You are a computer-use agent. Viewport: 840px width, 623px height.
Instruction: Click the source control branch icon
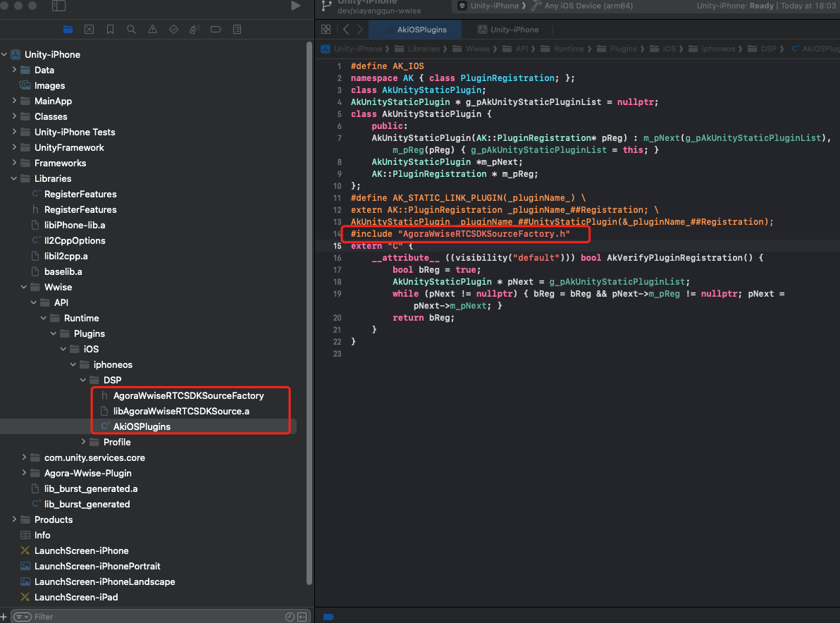pos(326,6)
